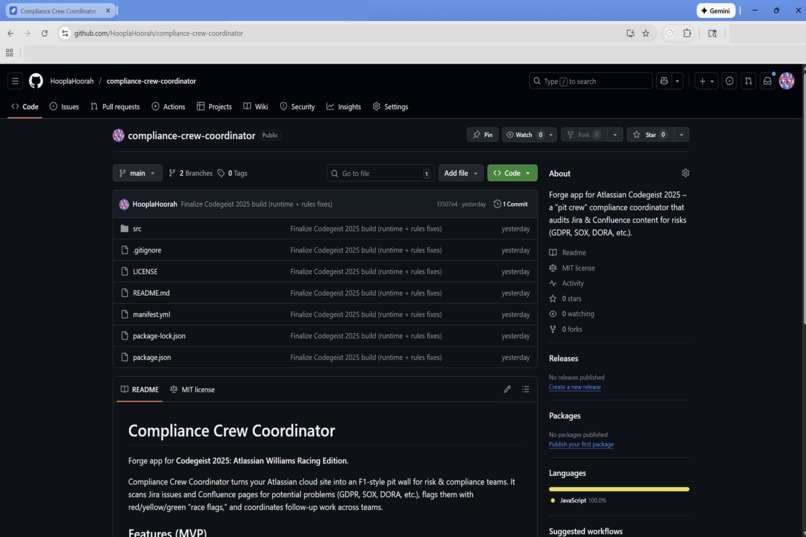Open the 1 Commit history link

[x=510, y=204]
